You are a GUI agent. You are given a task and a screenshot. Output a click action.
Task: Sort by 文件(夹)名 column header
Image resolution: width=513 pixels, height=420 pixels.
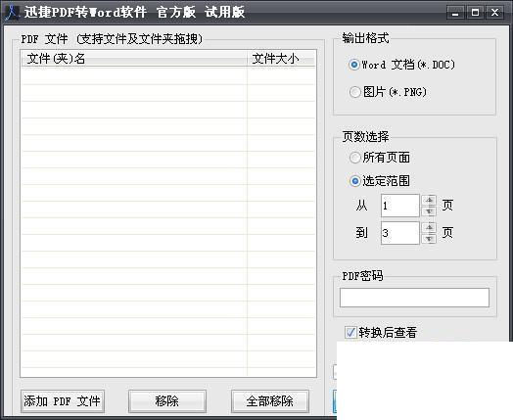pos(134,59)
